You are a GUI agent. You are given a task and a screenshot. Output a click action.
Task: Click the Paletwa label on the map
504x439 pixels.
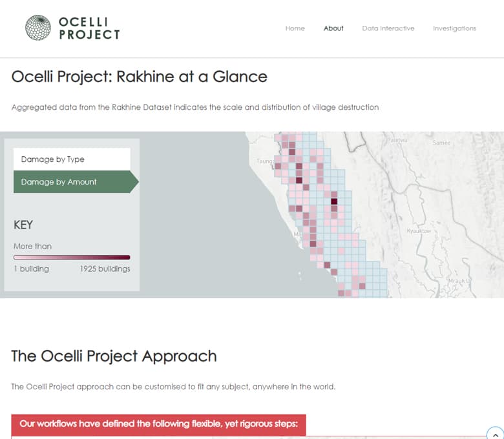pyautogui.click(x=396, y=140)
